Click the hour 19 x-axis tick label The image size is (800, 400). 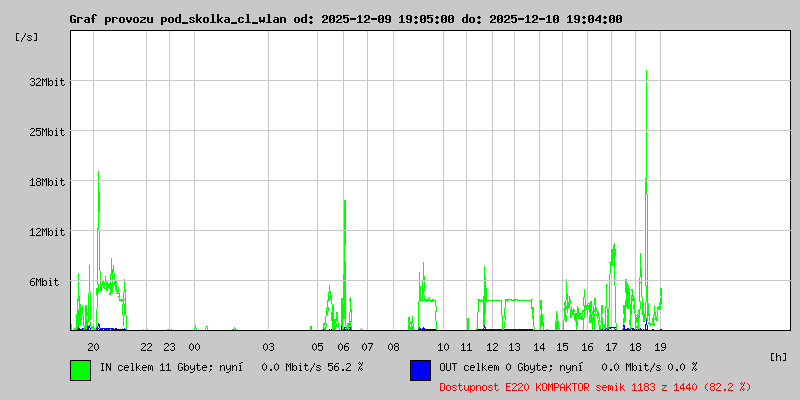[660, 347]
